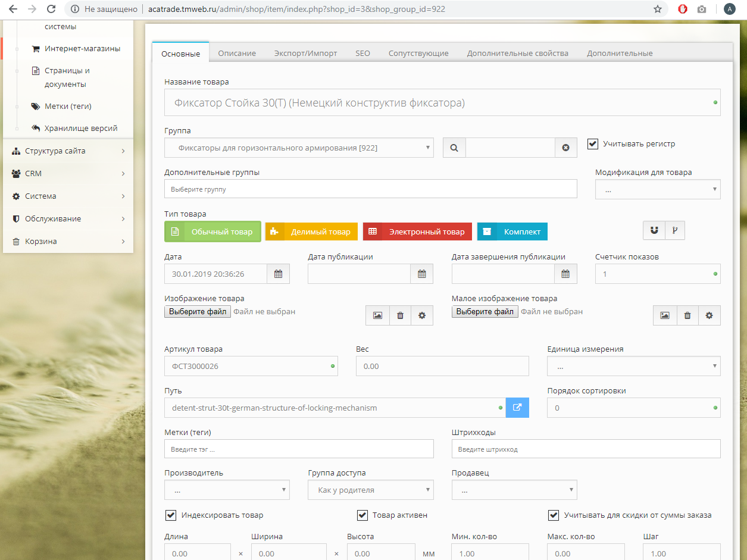Select the Основные tab
Screen dimensions: 747x560
(x=180, y=54)
